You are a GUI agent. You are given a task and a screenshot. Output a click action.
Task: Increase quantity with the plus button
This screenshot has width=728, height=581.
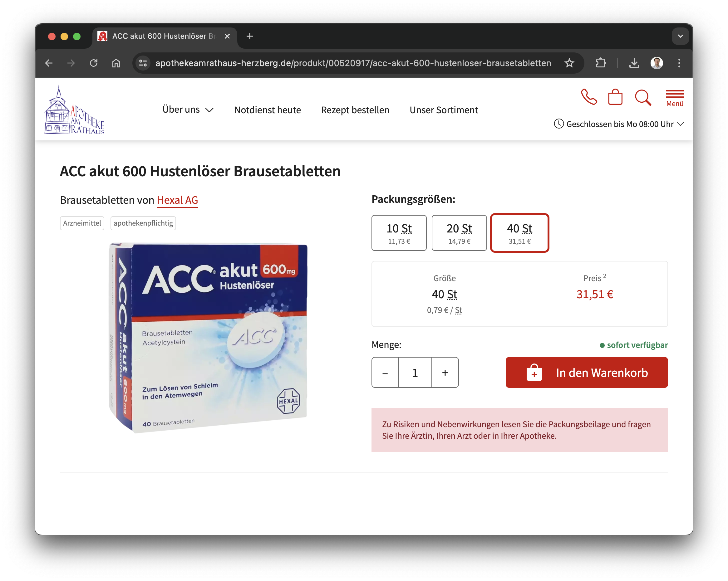click(445, 372)
